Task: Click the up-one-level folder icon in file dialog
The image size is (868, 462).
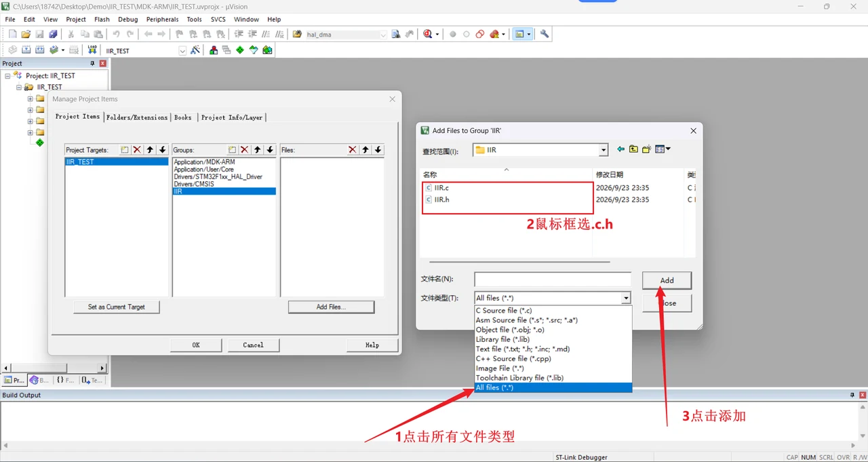Action: point(633,149)
